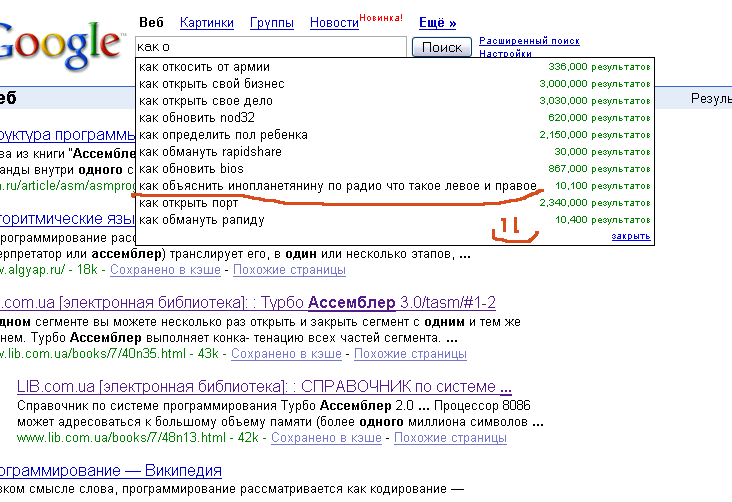
Task: Click '2,150,000 результатов' count
Action: click(595, 135)
